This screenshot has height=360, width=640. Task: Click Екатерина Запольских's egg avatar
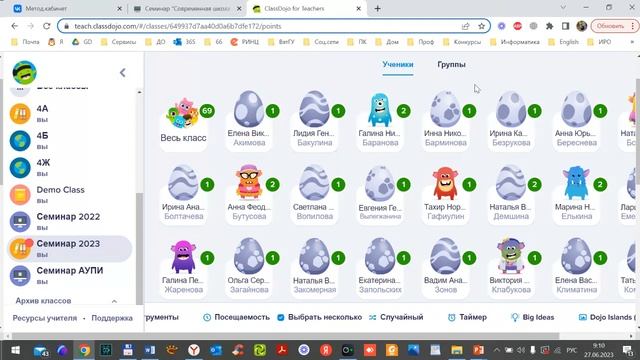380,256
